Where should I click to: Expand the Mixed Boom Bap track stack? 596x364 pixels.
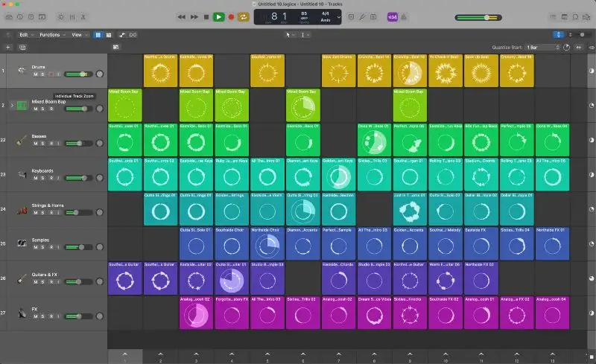[x=13, y=105]
